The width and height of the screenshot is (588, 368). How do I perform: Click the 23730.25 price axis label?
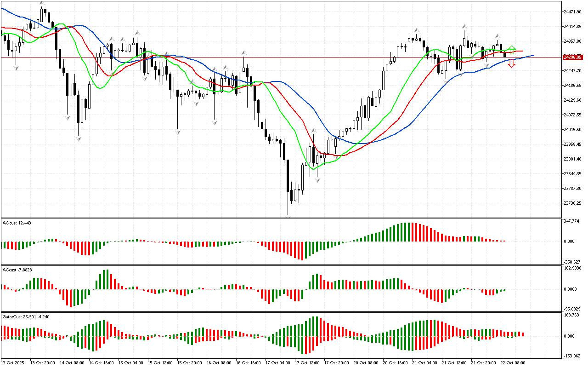click(573, 203)
